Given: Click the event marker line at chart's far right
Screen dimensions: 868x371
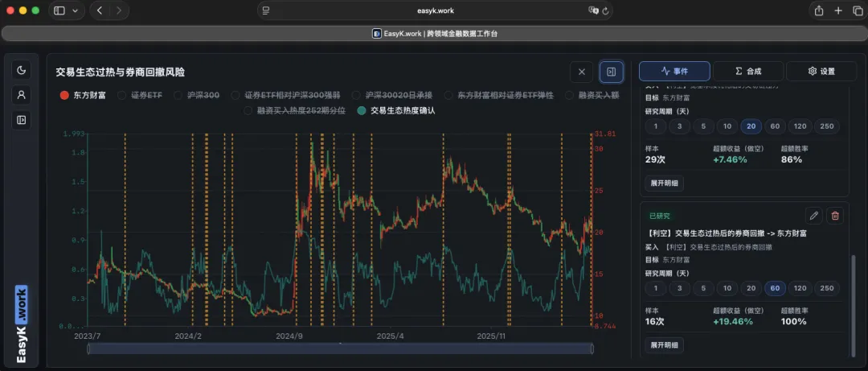Looking at the screenshot, I should [592, 229].
